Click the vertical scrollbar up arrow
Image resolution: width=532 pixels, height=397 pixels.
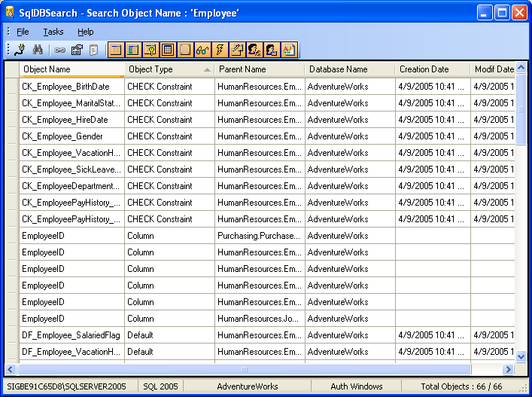coord(521,68)
